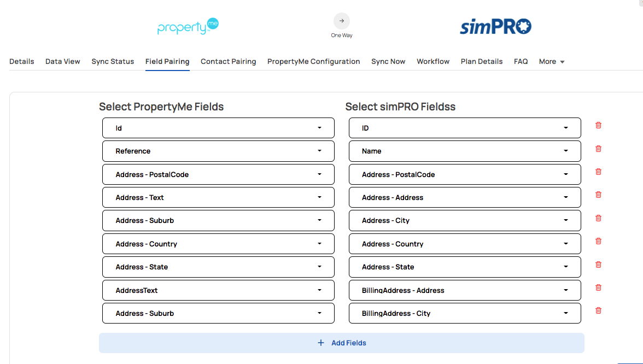Click trash icon for Reference–Name row
Viewport: 643px width, 364px height.
coord(598,149)
